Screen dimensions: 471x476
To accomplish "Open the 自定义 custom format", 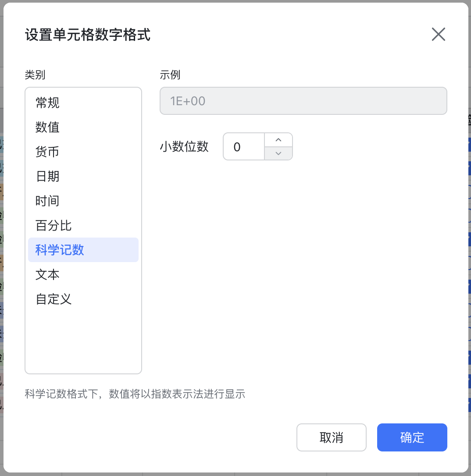I will pyautogui.click(x=53, y=299).
